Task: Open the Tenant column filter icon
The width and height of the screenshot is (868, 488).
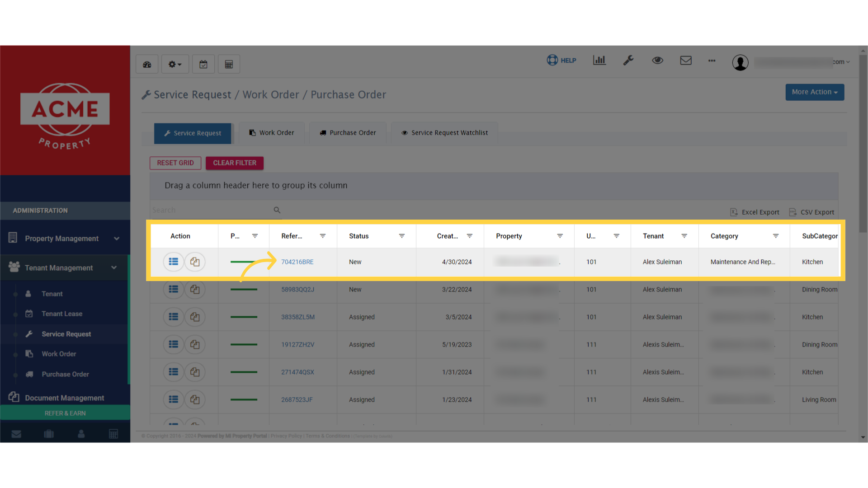Action: (x=684, y=236)
